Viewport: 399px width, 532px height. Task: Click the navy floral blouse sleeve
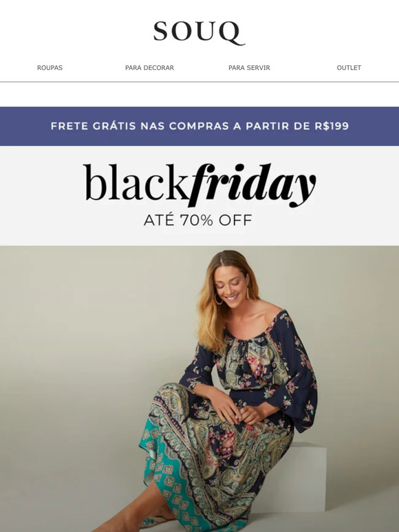coord(295,373)
